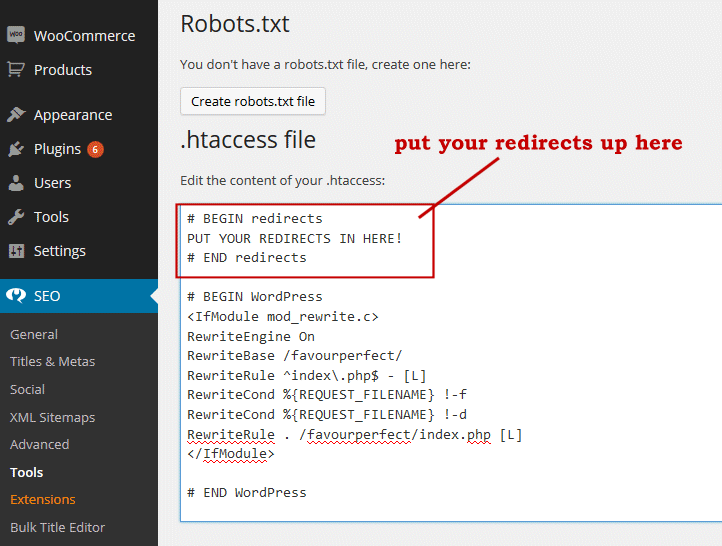Click the '# BEGIN redirects' line

coord(255,218)
